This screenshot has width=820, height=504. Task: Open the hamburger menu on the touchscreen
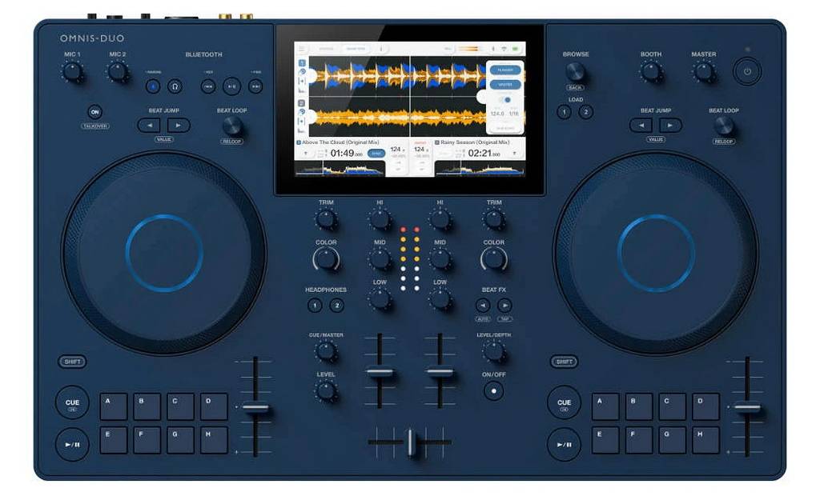(303, 49)
